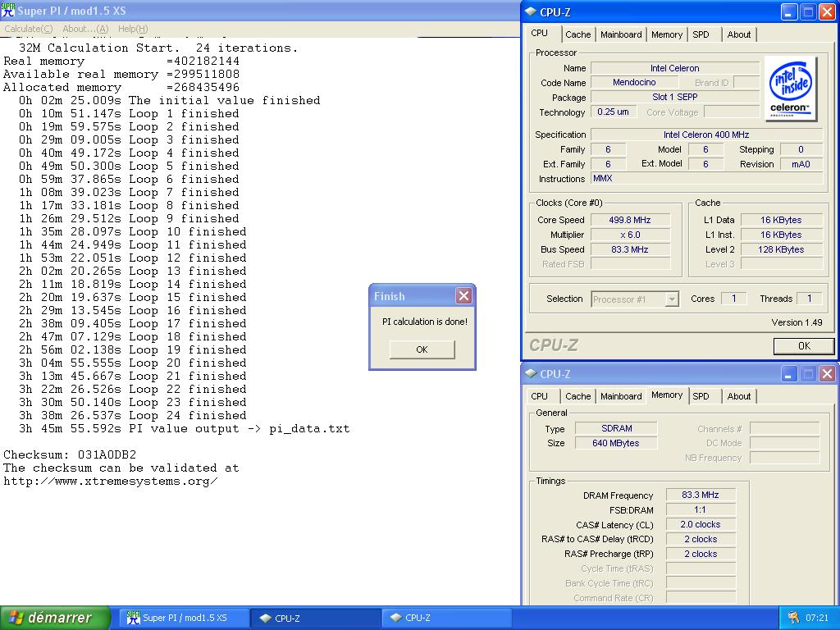Switch to the first CPU-Z taskbar button
The height and width of the screenshot is (630, 840).
[x=316, y=618]
